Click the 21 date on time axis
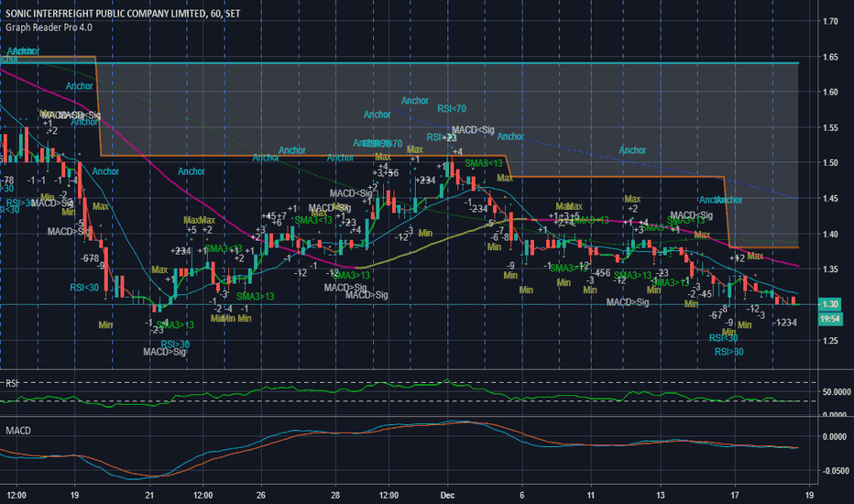This screenshot has width=854, height=504. pyautogui.click(x=149, y=495)
